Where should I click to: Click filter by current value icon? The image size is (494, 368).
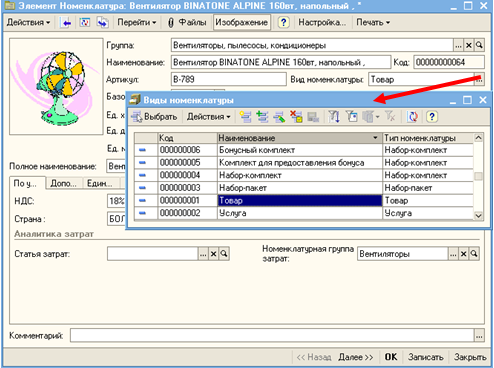[x=351, y=117]
